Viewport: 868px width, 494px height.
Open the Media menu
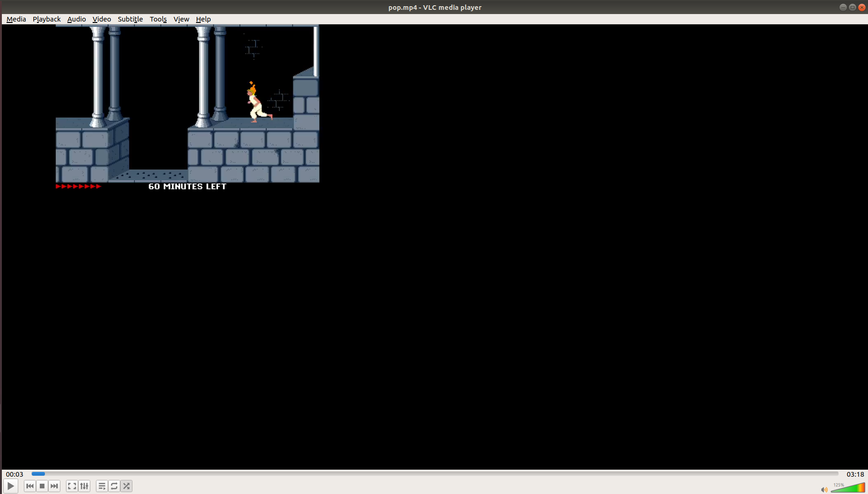coord(16,19)
